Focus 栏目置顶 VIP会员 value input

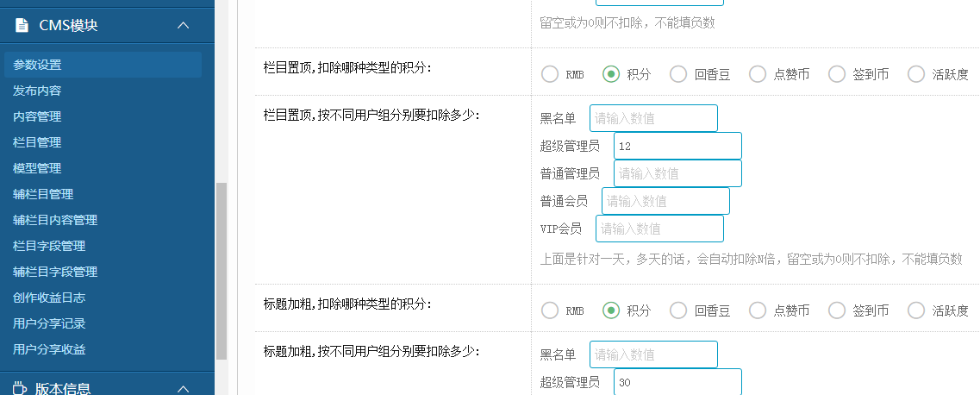660,229
